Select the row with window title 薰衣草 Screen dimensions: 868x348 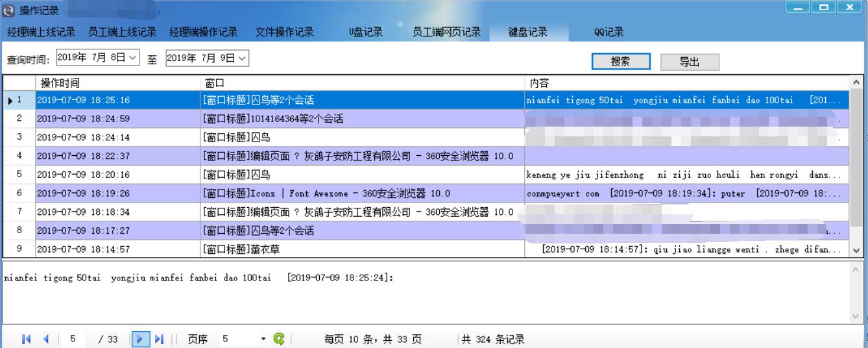click(363, 249)
